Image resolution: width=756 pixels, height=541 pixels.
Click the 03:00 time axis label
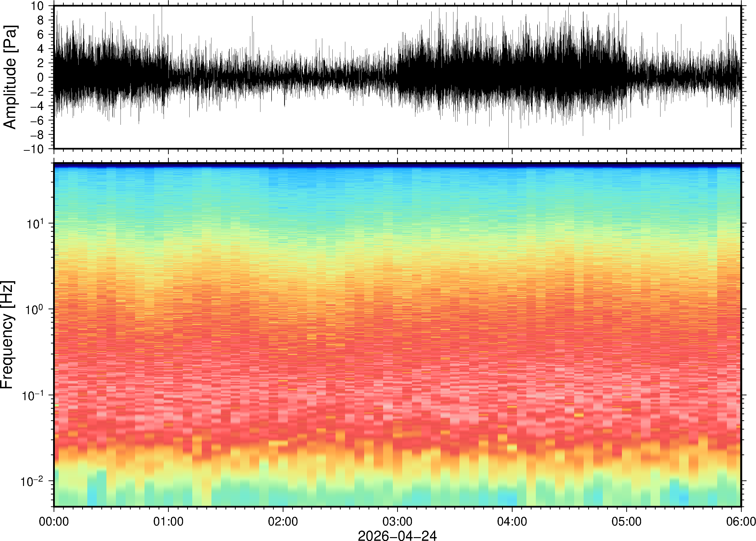(397, 521)
